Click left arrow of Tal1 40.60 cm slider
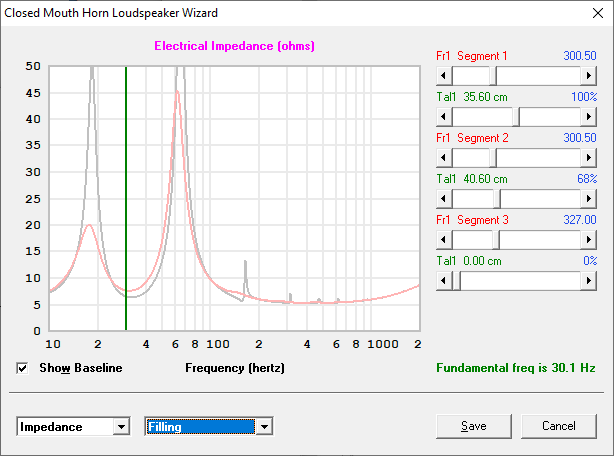The image size is (614, 456). pyautogui.click(x=444, y=199)
